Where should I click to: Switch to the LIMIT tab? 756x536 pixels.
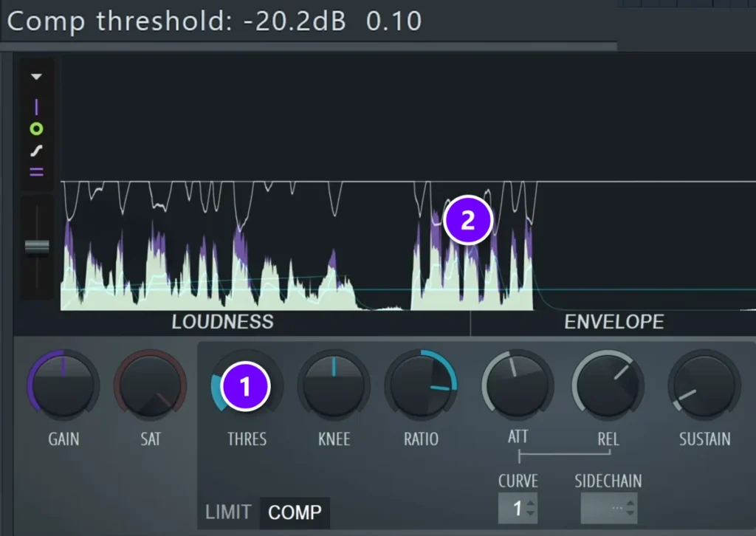point(228,512)
